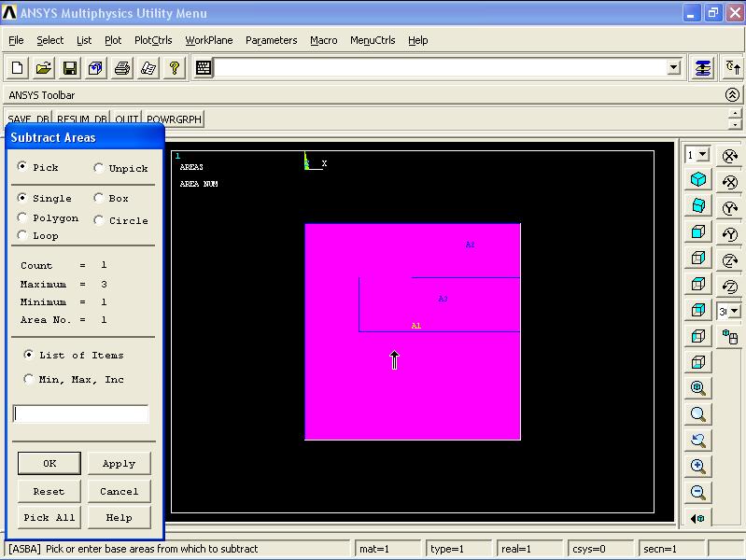Select the Single picking mode radio

(21, 198)
